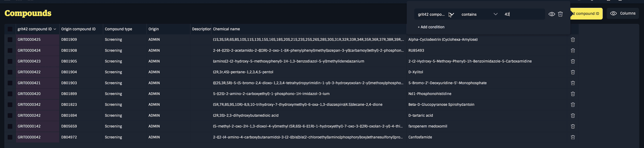Open the Columns visibility button
Screen dimensions: 644x148
pyautogui.click(x=623, y=14)
